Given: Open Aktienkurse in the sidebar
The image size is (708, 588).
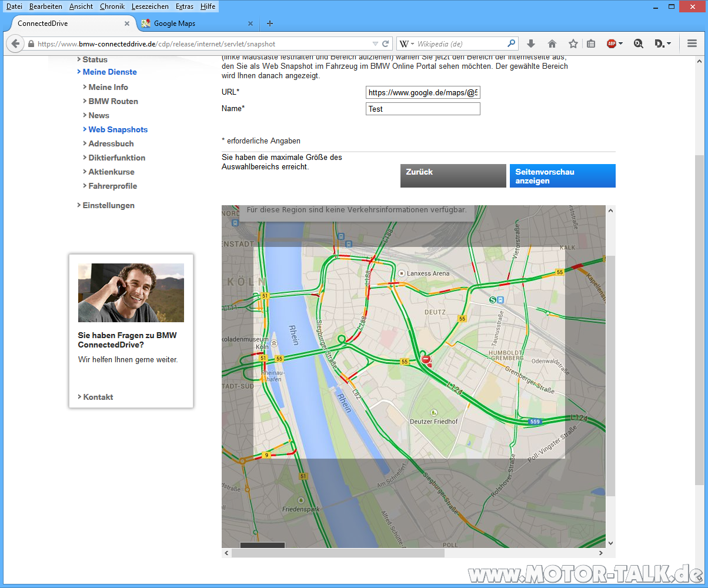Looking at the screenshot, I should tap(111, 172).
